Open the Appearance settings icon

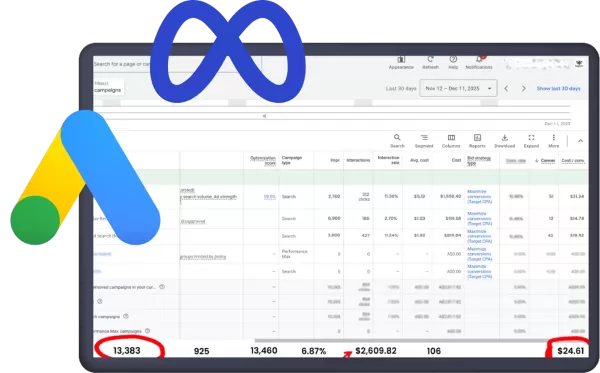(x=401, y=60)
